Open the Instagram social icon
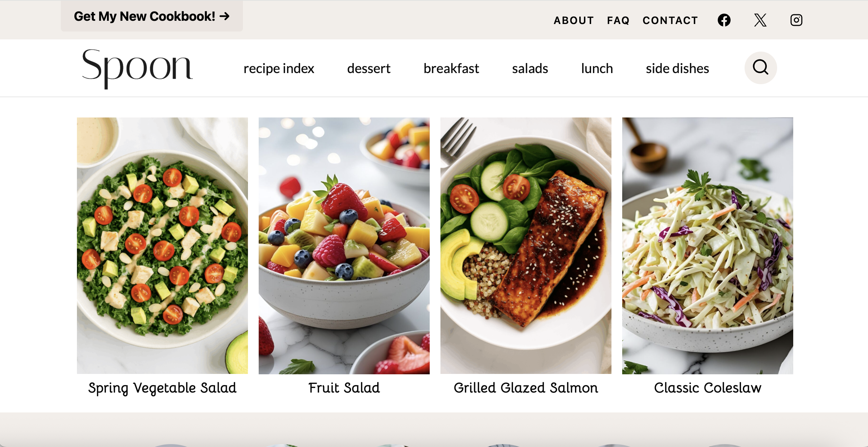 coord(796,20)
